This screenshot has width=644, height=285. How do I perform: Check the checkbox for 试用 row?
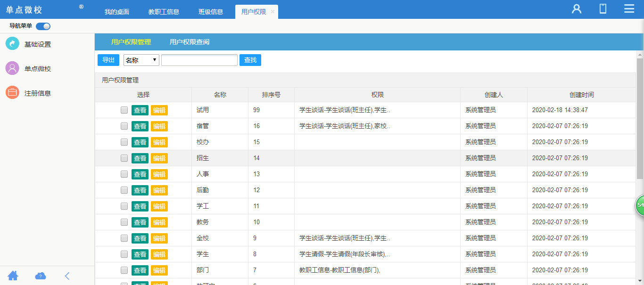[124, 110]
